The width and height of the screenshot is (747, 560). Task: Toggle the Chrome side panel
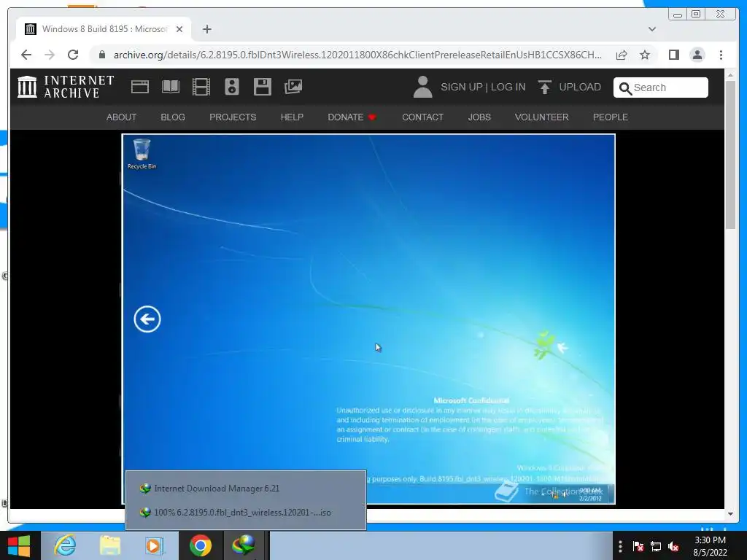pos(673,55)
